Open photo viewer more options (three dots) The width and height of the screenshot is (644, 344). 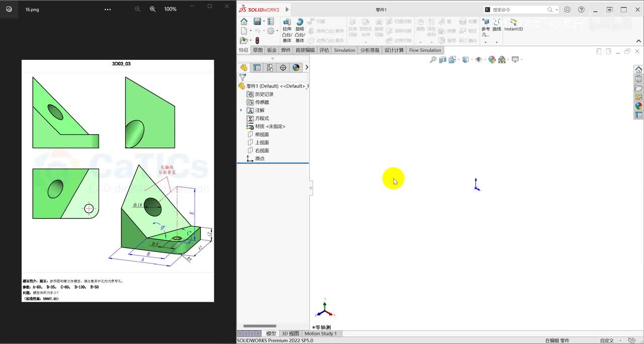tap(108, 9)
